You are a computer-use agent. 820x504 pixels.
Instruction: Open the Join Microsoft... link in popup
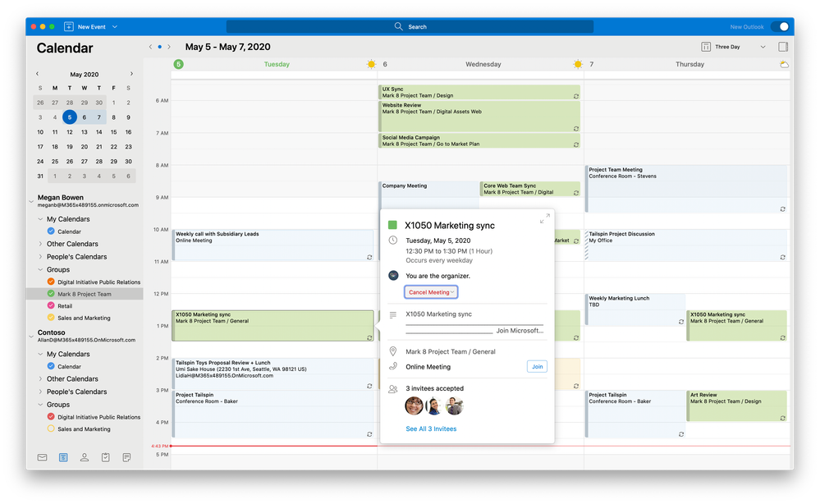point(520,331)
